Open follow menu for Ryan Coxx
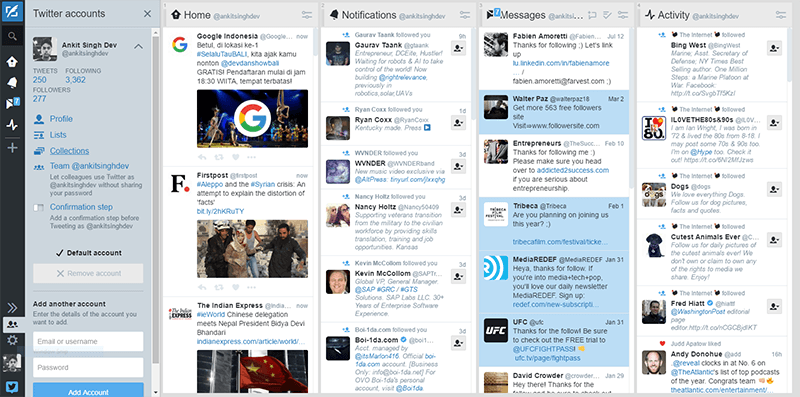Screen dimensions: 800x397 click(x=458, y=122)
